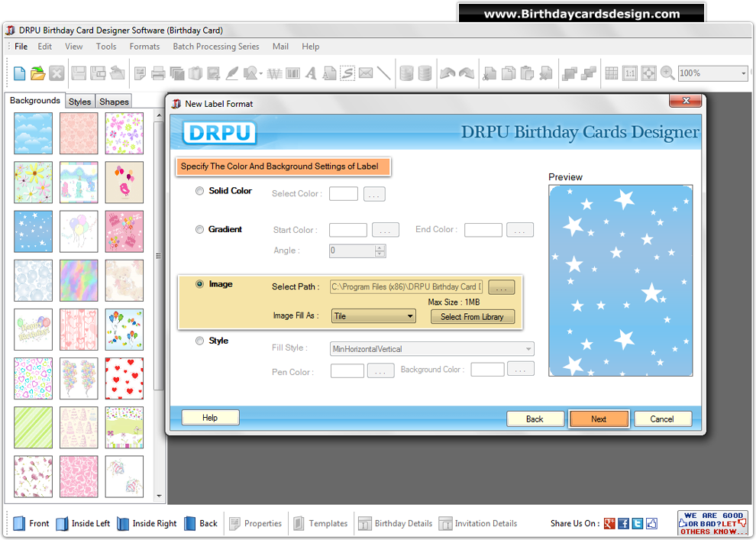Open the Edit menu
Viewport: 756px width, 540px height.
pyautogui.click(x=44, y=47)
